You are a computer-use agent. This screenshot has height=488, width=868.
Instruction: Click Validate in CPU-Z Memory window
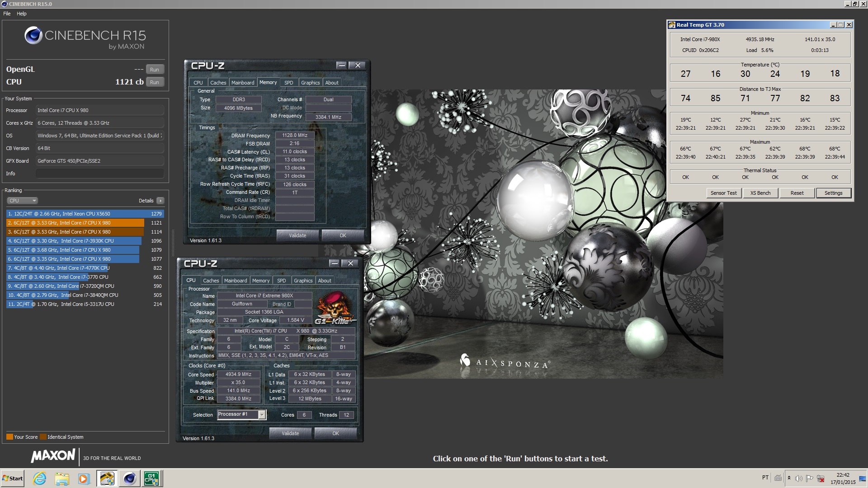point(297,235)
